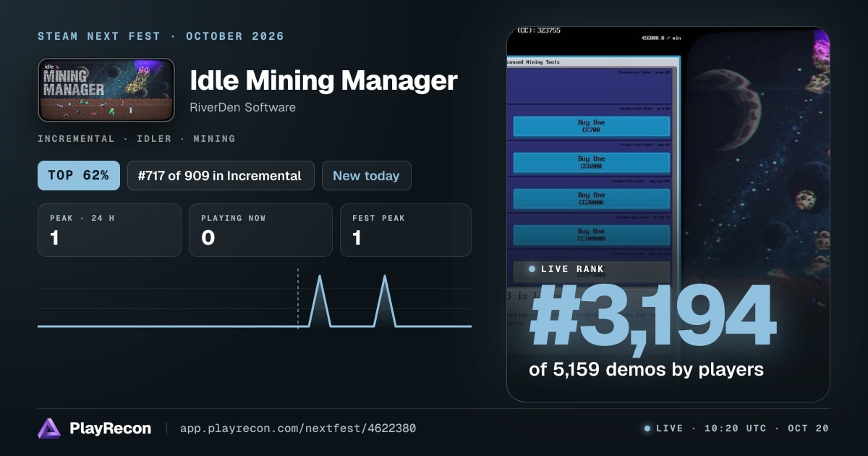Select the #717 of 909 in Incremental badge
The height and width of the screenshot is (456, 868).
point(221,176)
